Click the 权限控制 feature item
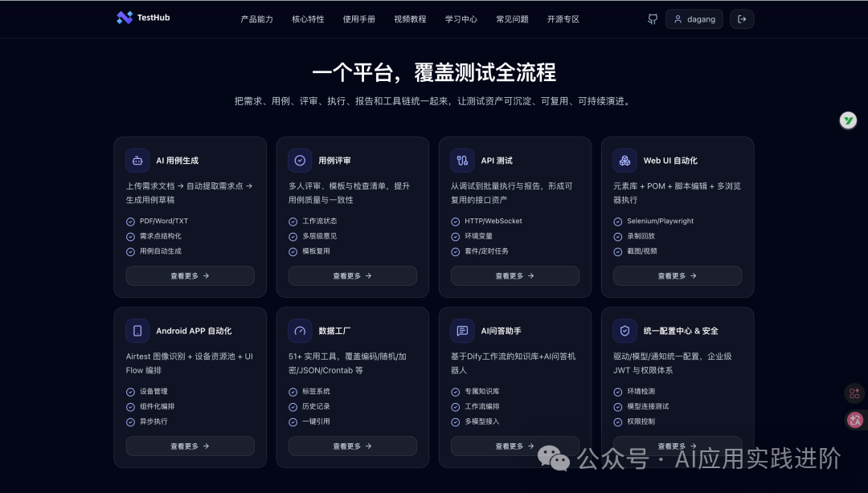Viewport: 868px width, 493px height. point(634,422)
